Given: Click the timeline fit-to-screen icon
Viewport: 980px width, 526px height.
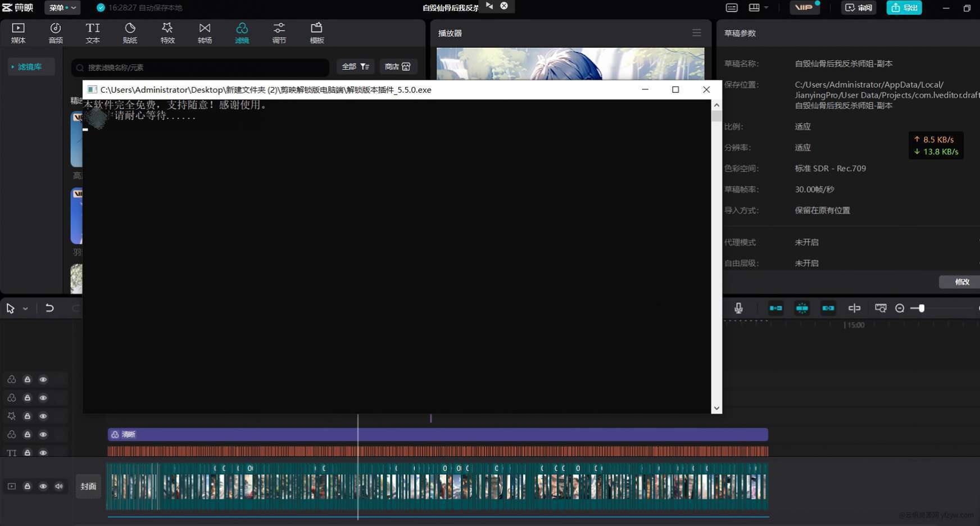Looking at the screenshot, I should coord(881,308).
